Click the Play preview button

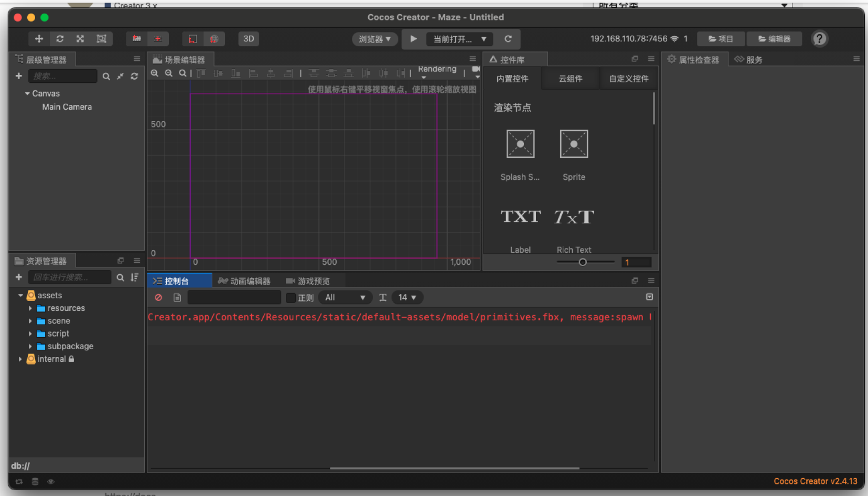[414, 39]
